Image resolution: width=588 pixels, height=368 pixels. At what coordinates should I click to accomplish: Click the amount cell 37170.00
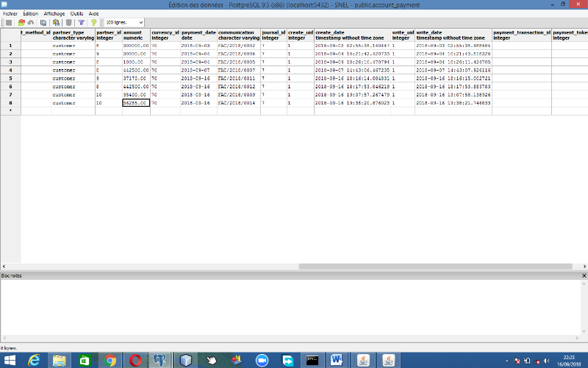click(x=136, y=79)
